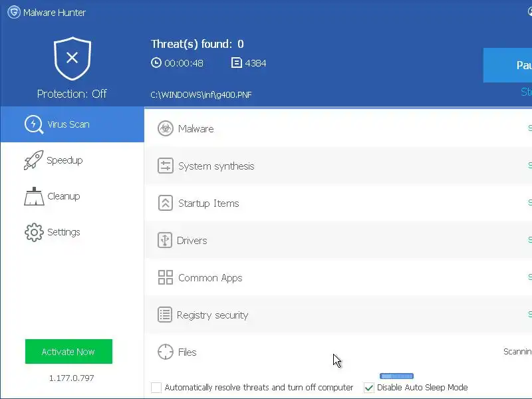Click the Common Apps grid icon
Screen dimensions: 532x399
pos(166,277)
